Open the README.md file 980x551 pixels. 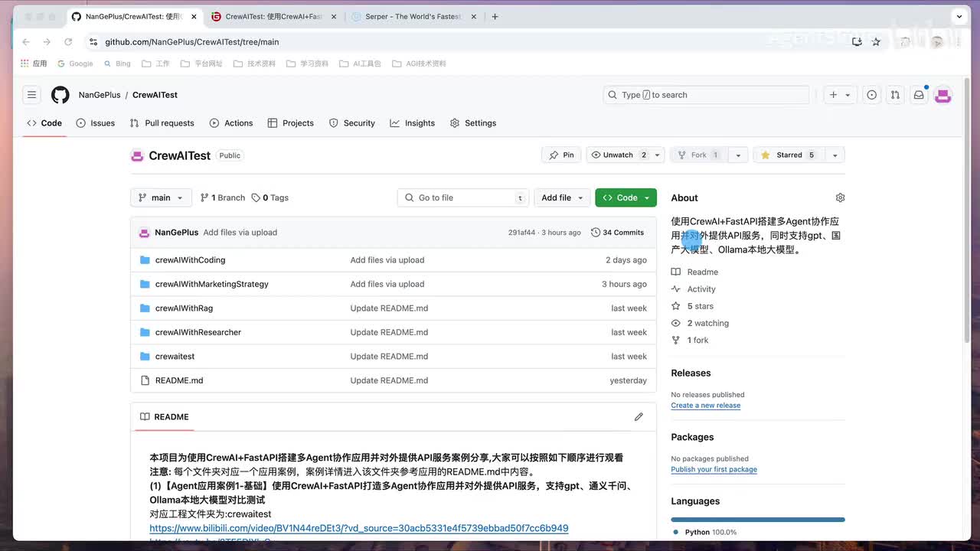tap(179, 380)
